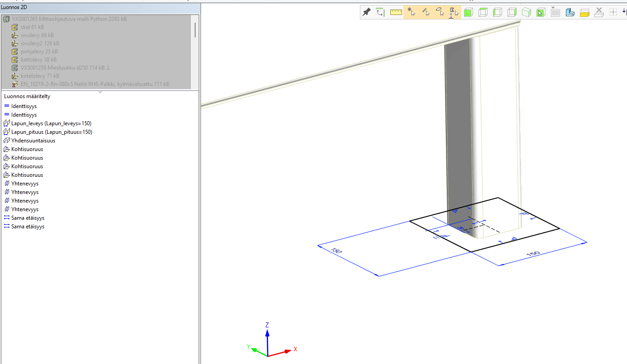Click the solid light green cube icon

[526, 12]
